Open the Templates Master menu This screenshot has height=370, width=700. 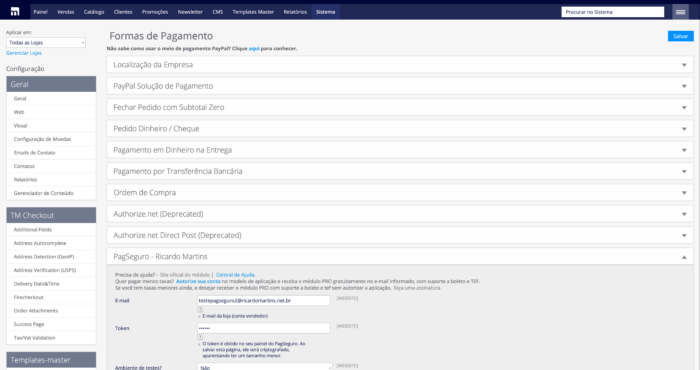pos(253,12)
